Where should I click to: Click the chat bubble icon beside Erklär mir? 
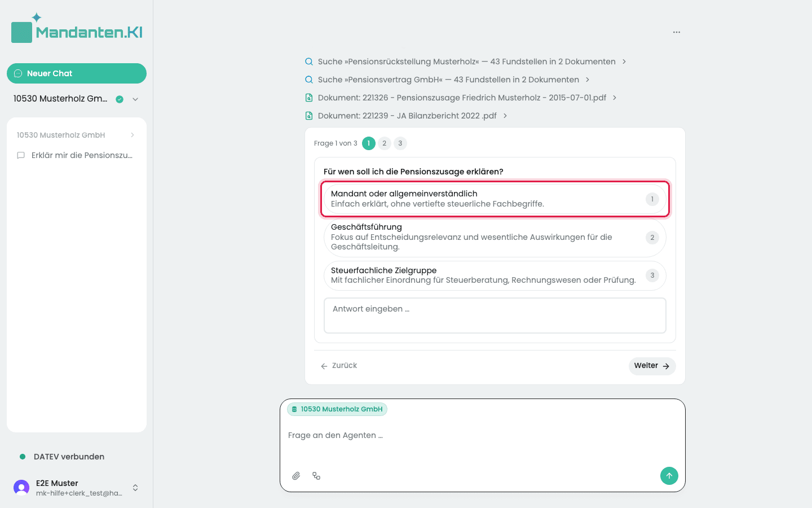21,155
